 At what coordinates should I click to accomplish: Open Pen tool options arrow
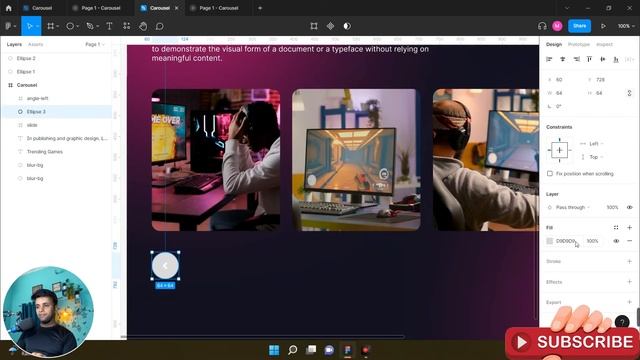pyautogui.click(x=97, y=27)
